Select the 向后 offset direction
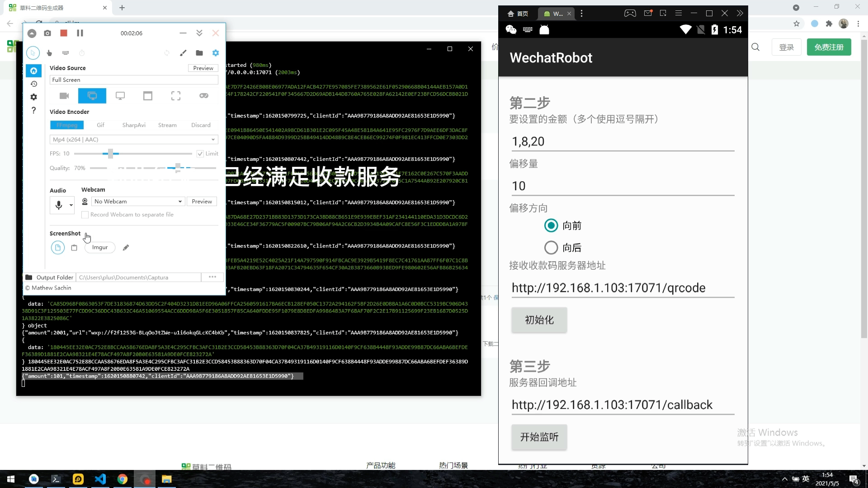This screenshot has width=868, height=488. (551, 247)
